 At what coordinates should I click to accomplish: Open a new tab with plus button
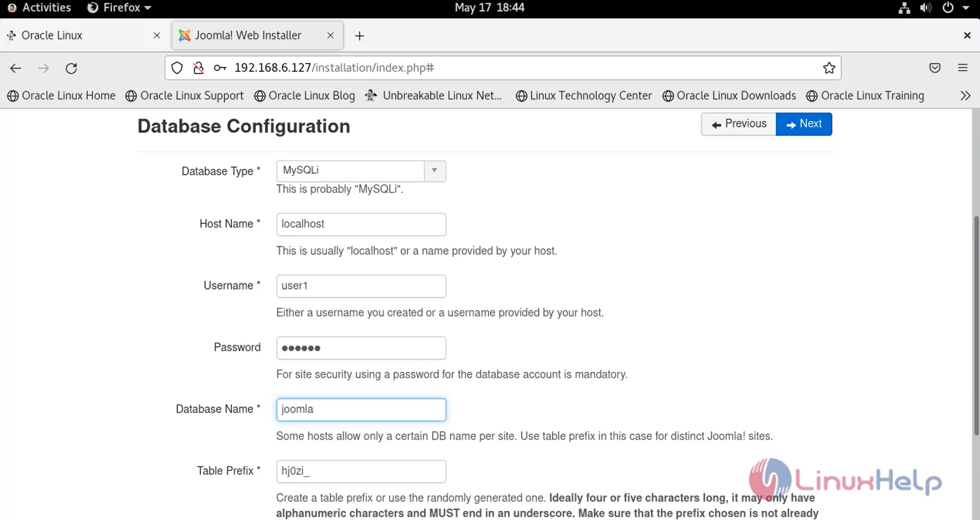(x=359, y=36)
